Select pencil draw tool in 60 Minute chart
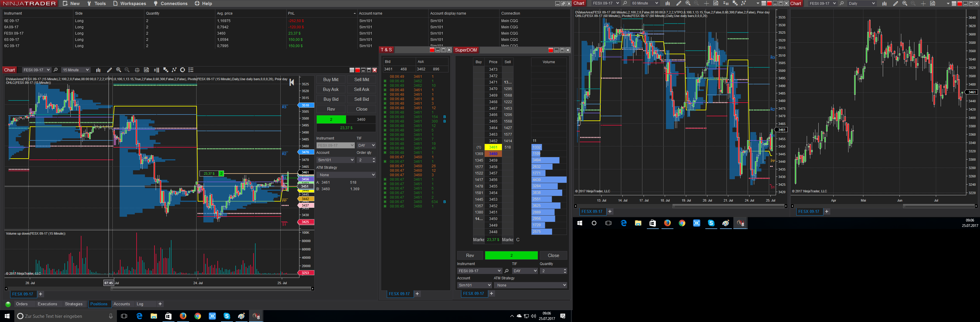Screen dimensions: 980x322 [679, 3]
